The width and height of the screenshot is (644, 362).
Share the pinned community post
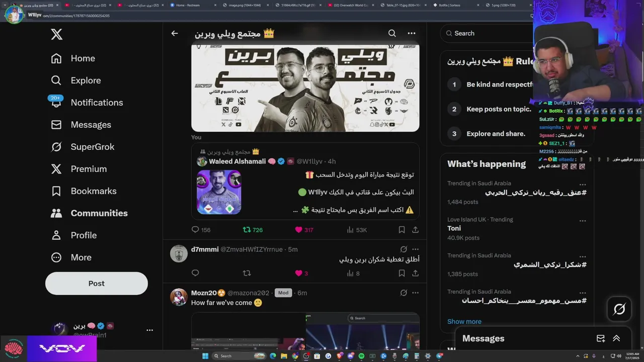(416, 230)
